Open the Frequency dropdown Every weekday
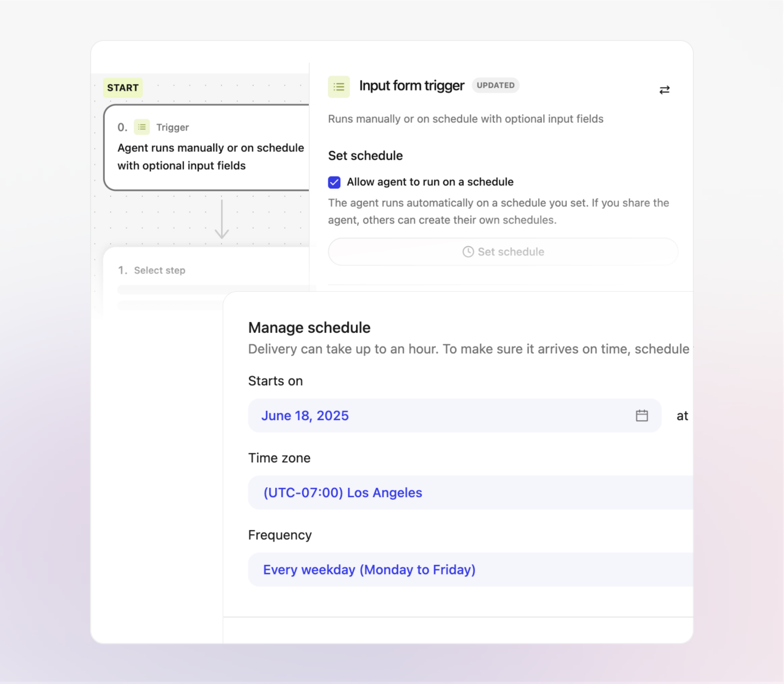 471,569
